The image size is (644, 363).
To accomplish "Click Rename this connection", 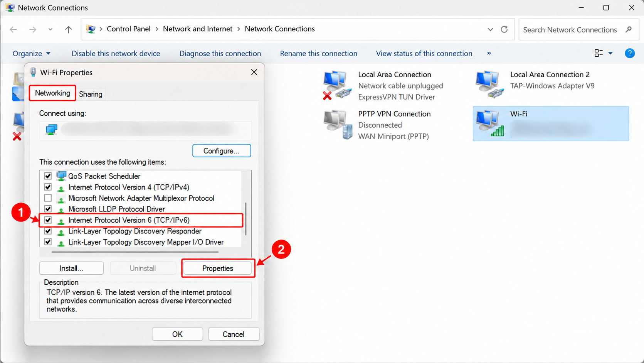I will pos(319,54).
